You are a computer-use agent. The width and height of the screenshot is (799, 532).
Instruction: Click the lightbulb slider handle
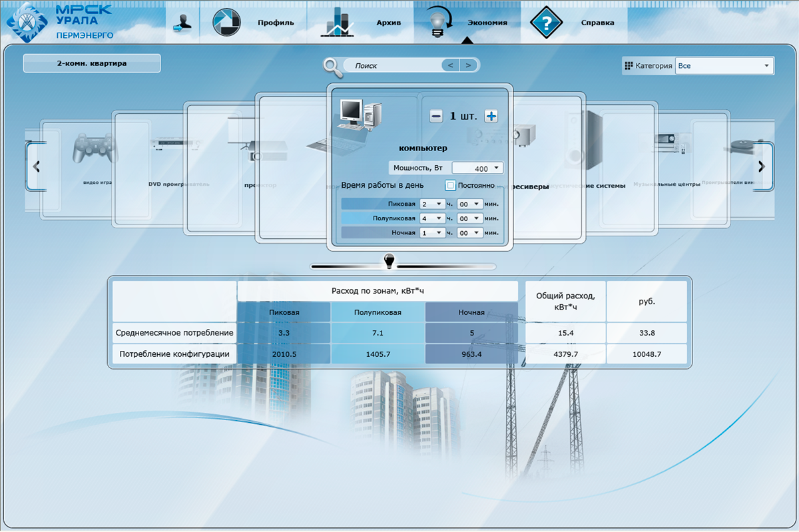[x=390, y=262]
